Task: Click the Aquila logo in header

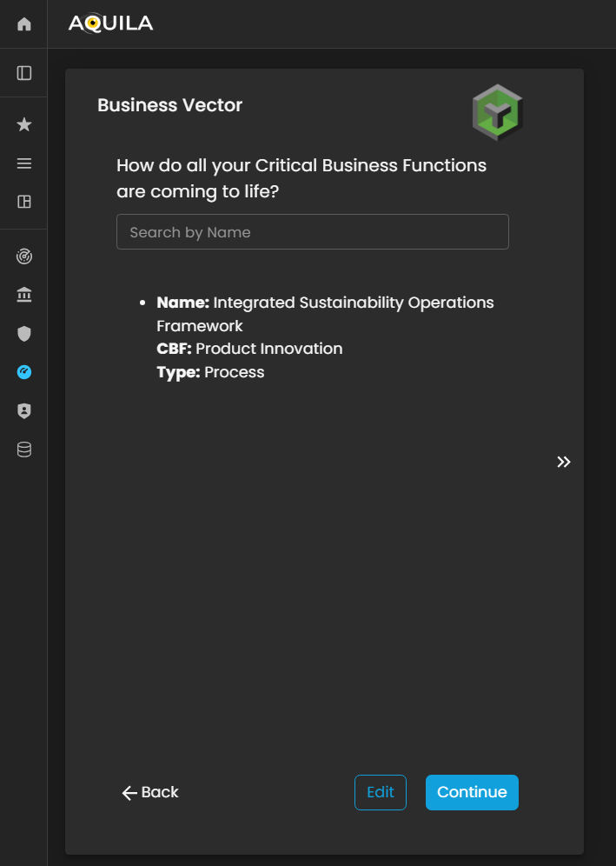Action: click(110, 23)
